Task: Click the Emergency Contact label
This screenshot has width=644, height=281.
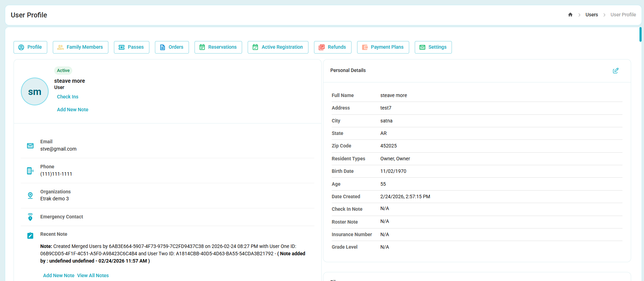Action: coord(61,217)
